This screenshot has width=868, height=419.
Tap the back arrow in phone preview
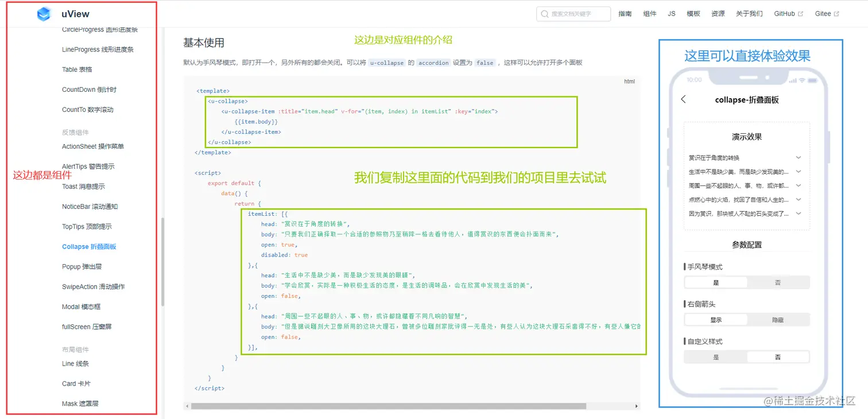click(x=683, y=99)
